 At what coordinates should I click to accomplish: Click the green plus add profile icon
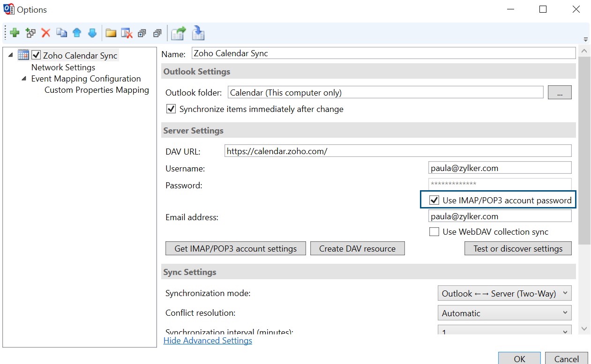click(x=15, y=33)
